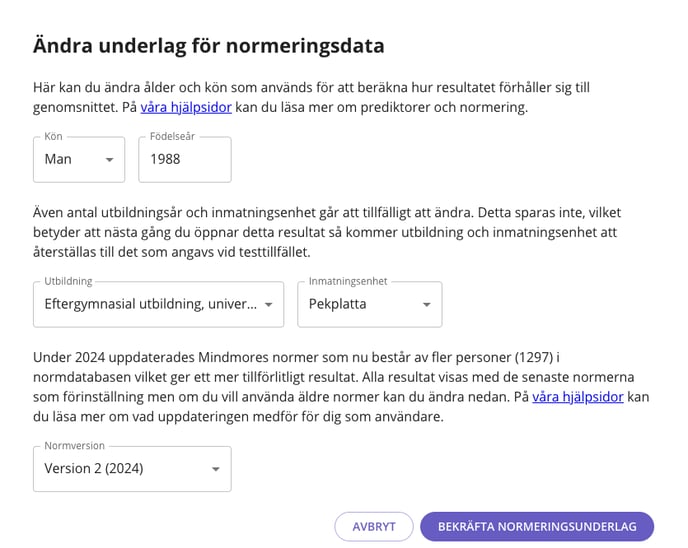Click the small Inmatningsenhet field label
Viewport: 688px width, 548px height.
point(348,282)
